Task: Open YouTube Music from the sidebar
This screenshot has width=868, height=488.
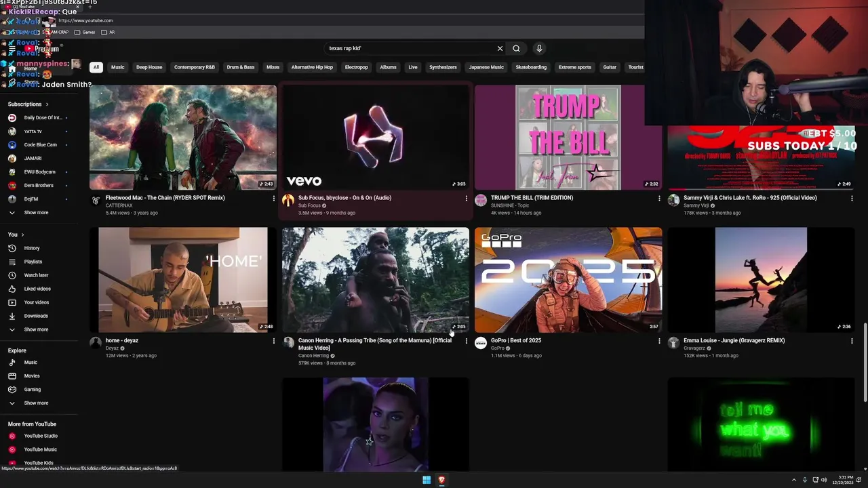Action: point(40,449)
